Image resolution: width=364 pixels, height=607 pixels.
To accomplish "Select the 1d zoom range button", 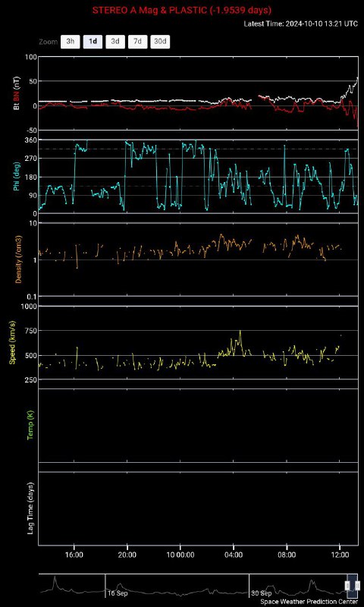I will coord(93,42).
